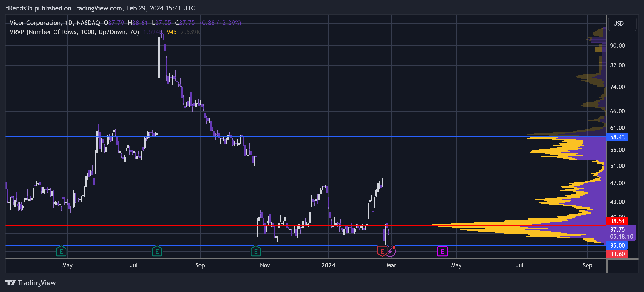Open the purple lightning news event icon
This screenshot has width=644, height=292.
(391, 251)
